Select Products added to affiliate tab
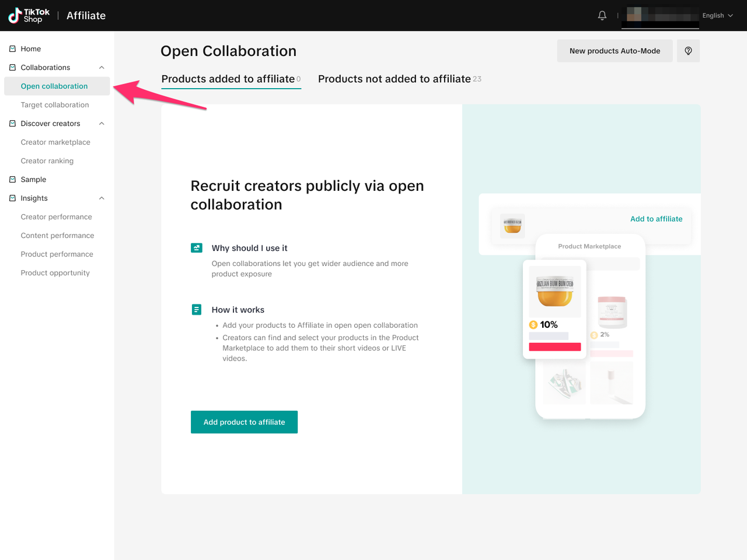Viewport: 747px width, 560px height. click(x=228, y=79)
